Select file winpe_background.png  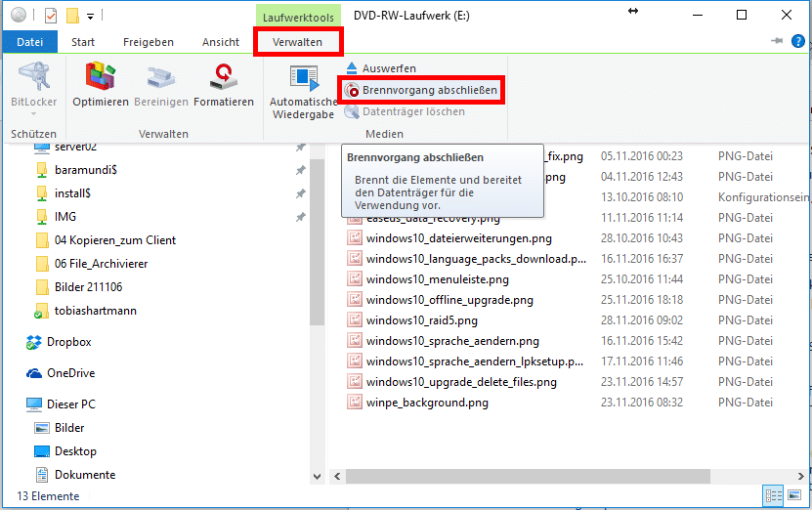(427, 403)
